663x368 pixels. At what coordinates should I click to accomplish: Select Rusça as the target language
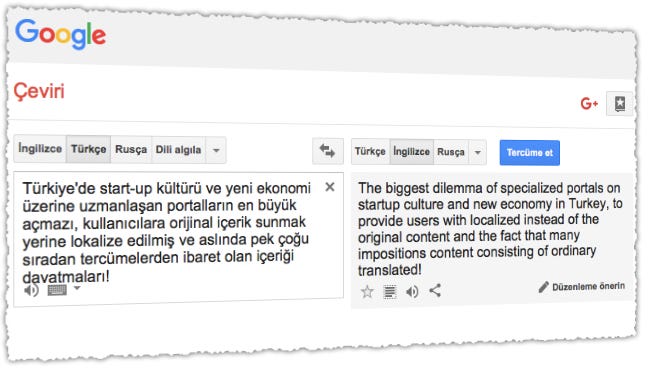click(451, 152)
